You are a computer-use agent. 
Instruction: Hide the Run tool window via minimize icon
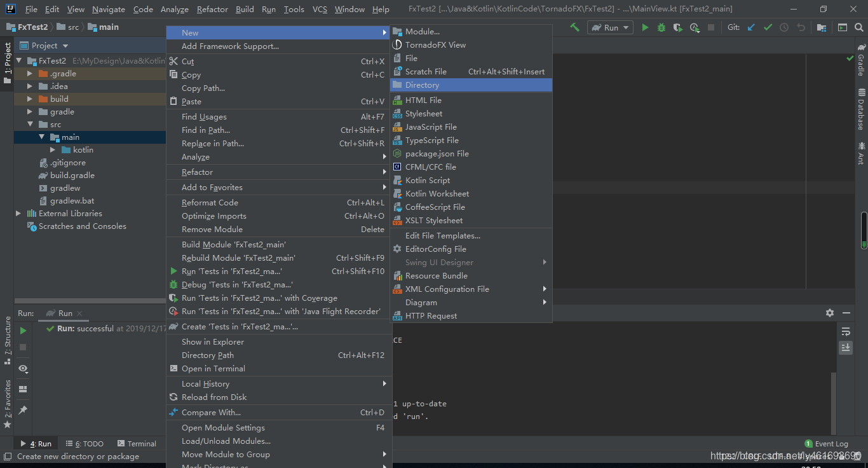[846, 313]
